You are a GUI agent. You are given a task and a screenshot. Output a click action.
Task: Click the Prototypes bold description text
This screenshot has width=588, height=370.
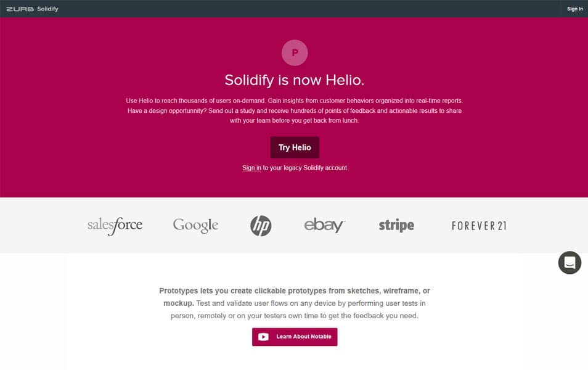[295, 297]
